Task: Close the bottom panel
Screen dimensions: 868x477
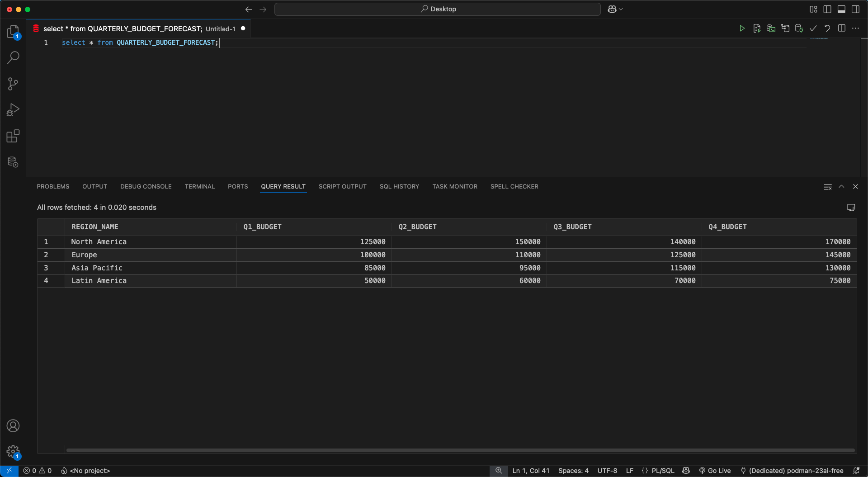Action: click(x=855, y=187)
